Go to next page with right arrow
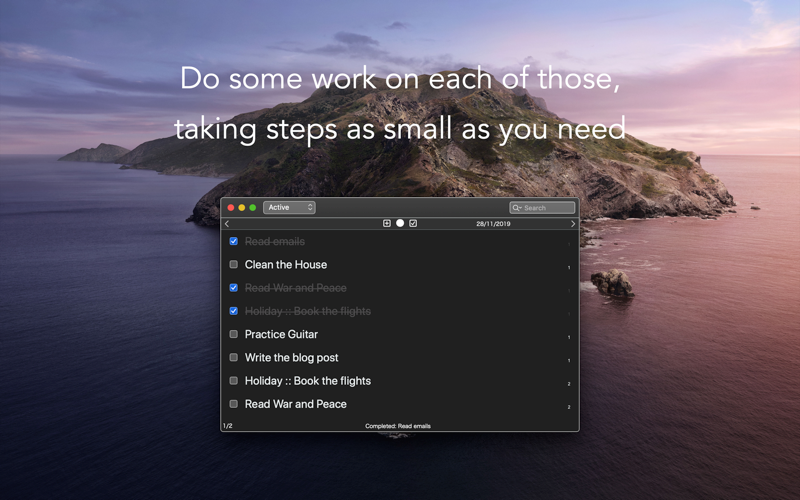 [x=573, y=224]
